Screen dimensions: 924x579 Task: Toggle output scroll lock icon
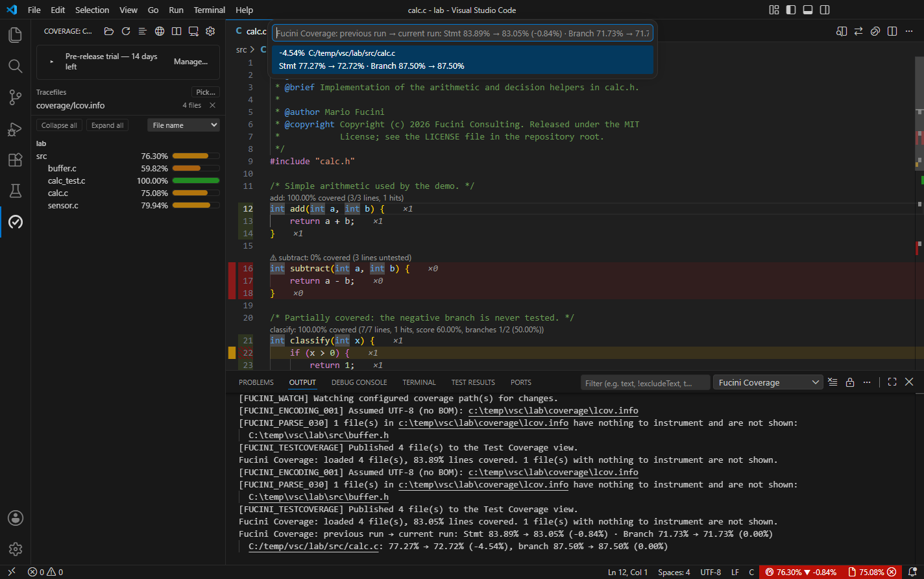849,382
